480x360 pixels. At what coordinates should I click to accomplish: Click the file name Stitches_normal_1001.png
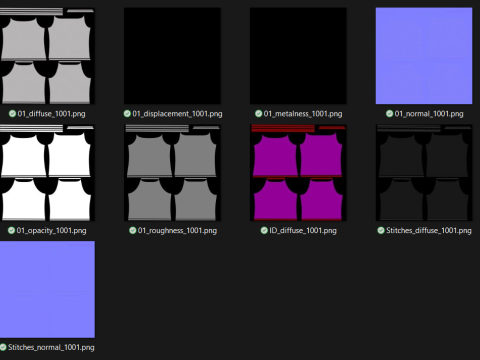[51, 347]
